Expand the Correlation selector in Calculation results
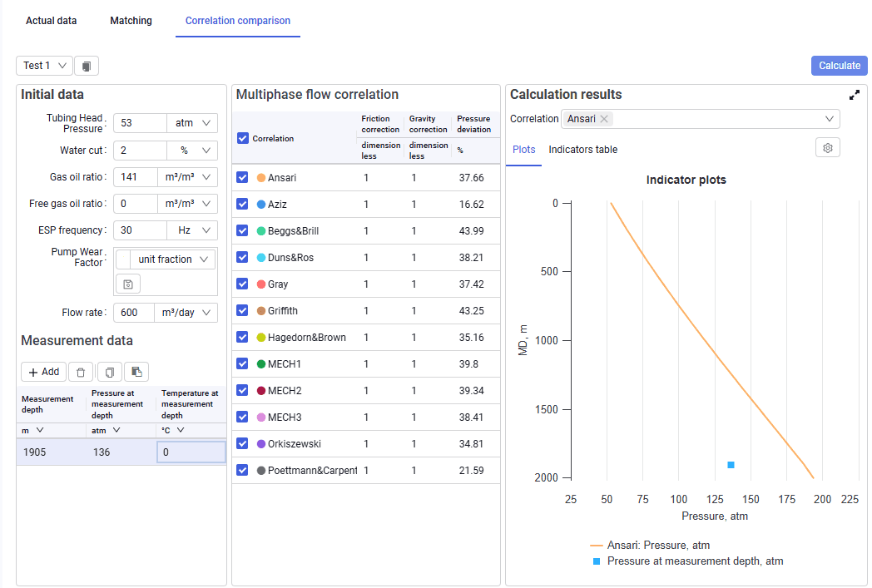872x588 pixels. click(x=829, y=119)
